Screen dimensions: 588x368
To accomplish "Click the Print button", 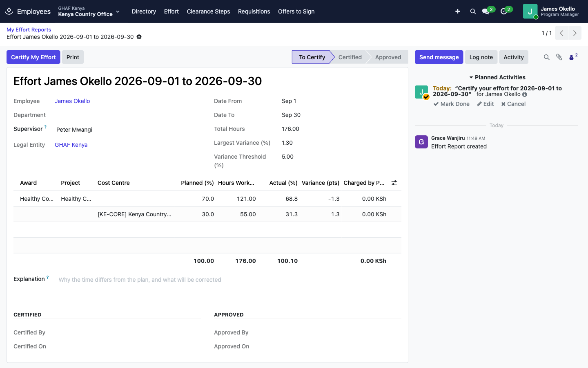I will pyautogui.click(x=73, y=57).
